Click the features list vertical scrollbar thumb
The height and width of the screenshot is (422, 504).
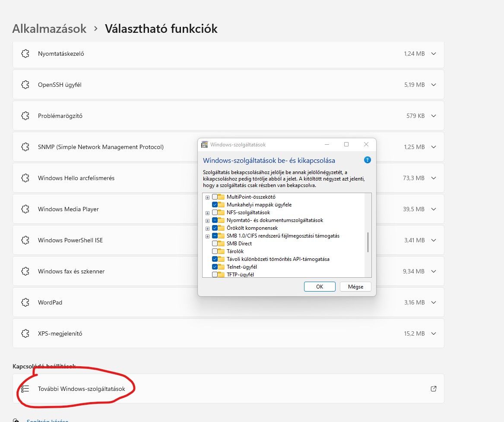point(368,242)
